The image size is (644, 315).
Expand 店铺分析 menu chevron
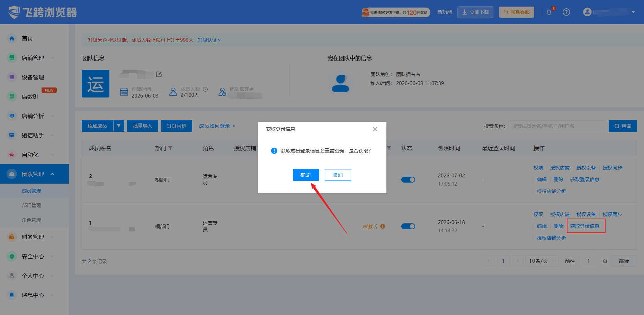coord(52,116)
